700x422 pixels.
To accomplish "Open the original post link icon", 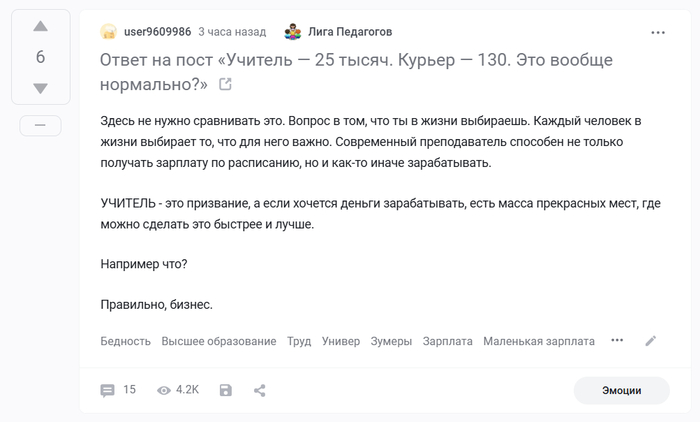I will pyautogui.click(x=225, y=84).
